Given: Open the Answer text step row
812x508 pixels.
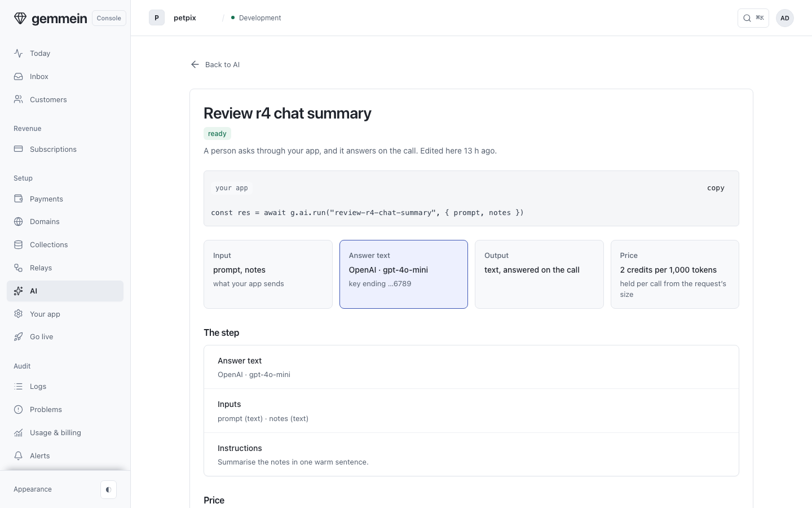Looking at the screenshot, I should [471, 367].
